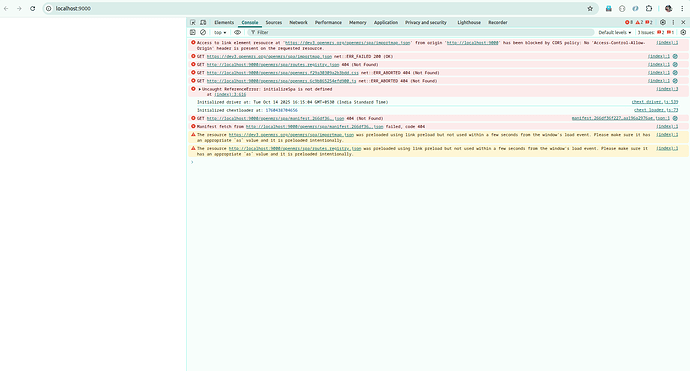Screen dimensions: 690x371
Task: Open the Lighthouse tab
Action: (469, 22)
